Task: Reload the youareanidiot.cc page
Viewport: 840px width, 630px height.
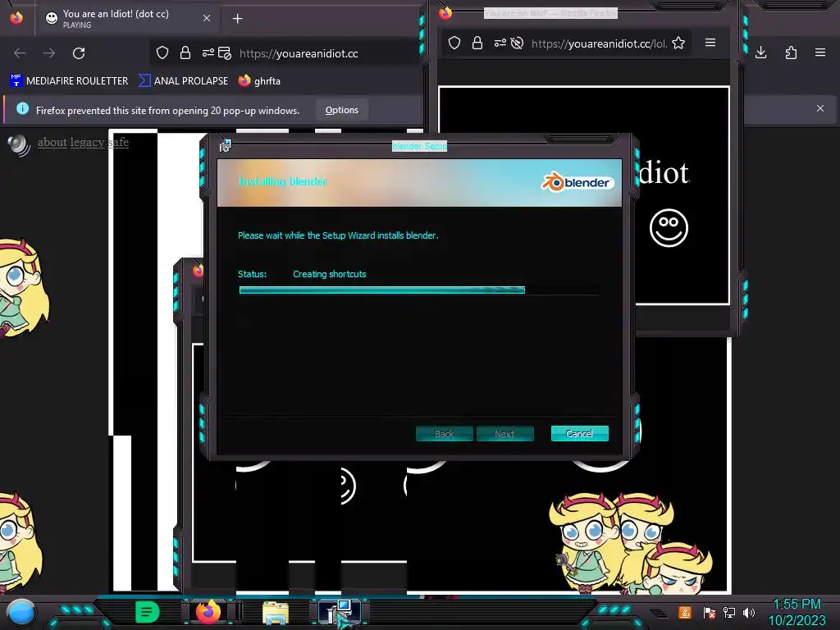Action: pyautogui.click(x=79, y=53)
